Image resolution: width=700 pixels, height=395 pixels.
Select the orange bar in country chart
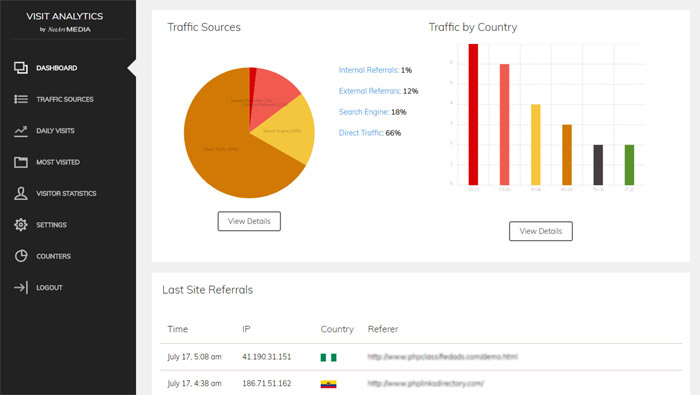click(x=567, y=155)
